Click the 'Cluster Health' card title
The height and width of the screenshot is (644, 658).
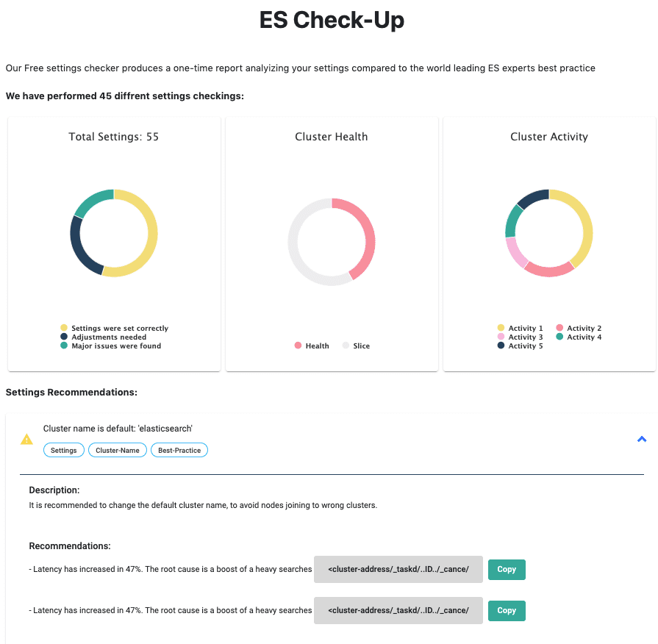tap(332, 137)
